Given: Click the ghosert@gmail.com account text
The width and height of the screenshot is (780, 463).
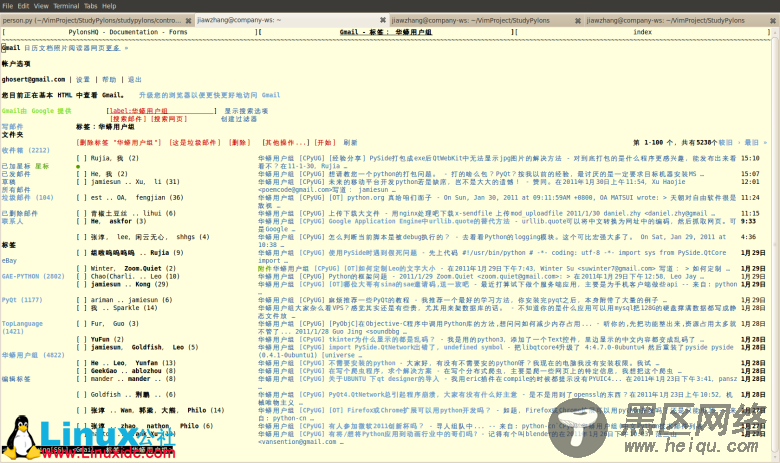Looking at the screenshot, I should tap(33, 80).
